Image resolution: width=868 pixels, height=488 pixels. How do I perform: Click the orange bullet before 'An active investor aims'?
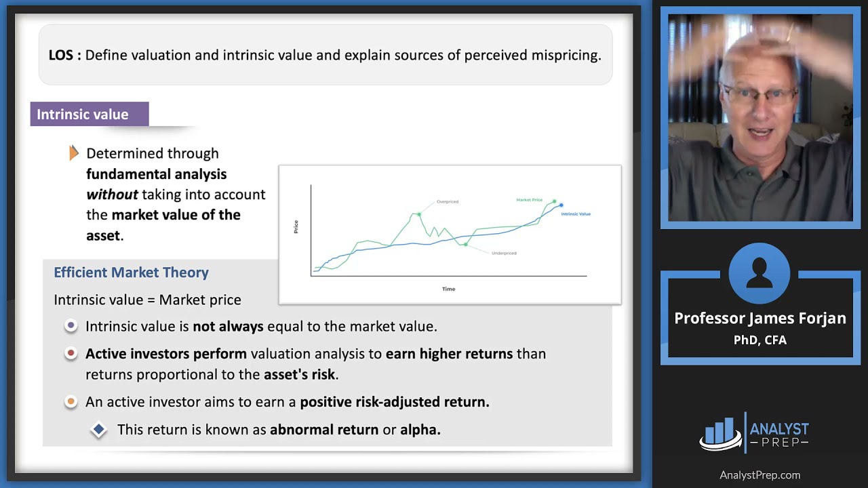[71, 402]
